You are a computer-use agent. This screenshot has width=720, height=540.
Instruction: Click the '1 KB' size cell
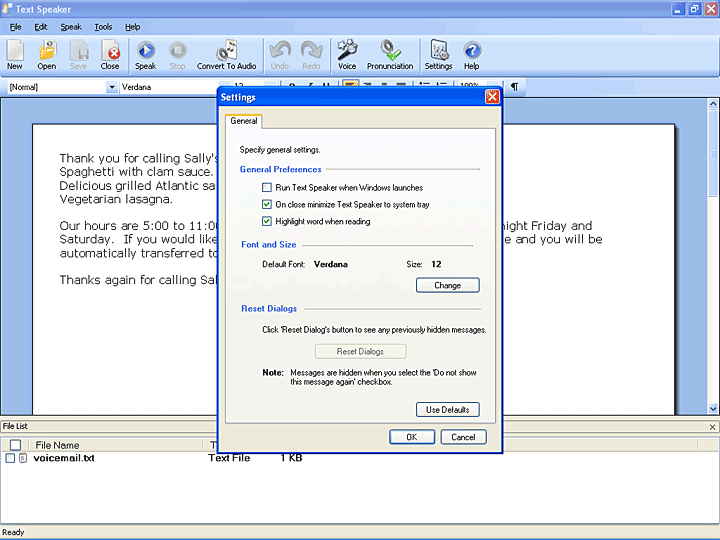pos(292,458)
